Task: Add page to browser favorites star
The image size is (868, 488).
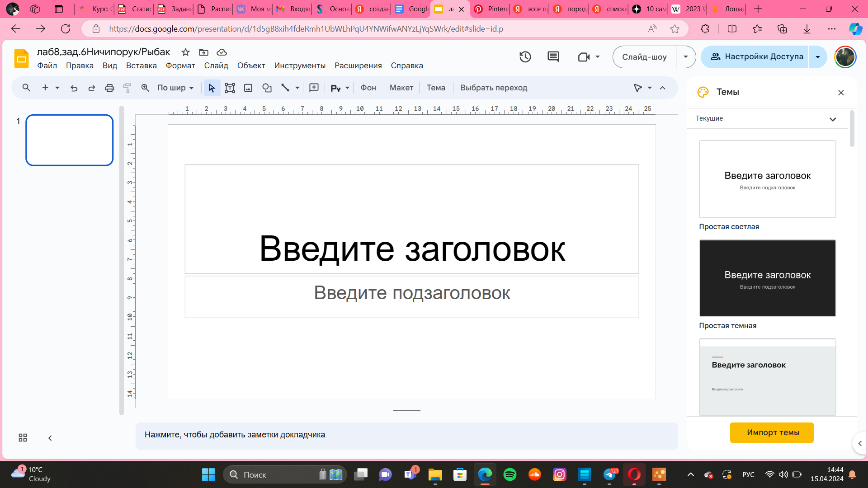Action: point(675,29)
